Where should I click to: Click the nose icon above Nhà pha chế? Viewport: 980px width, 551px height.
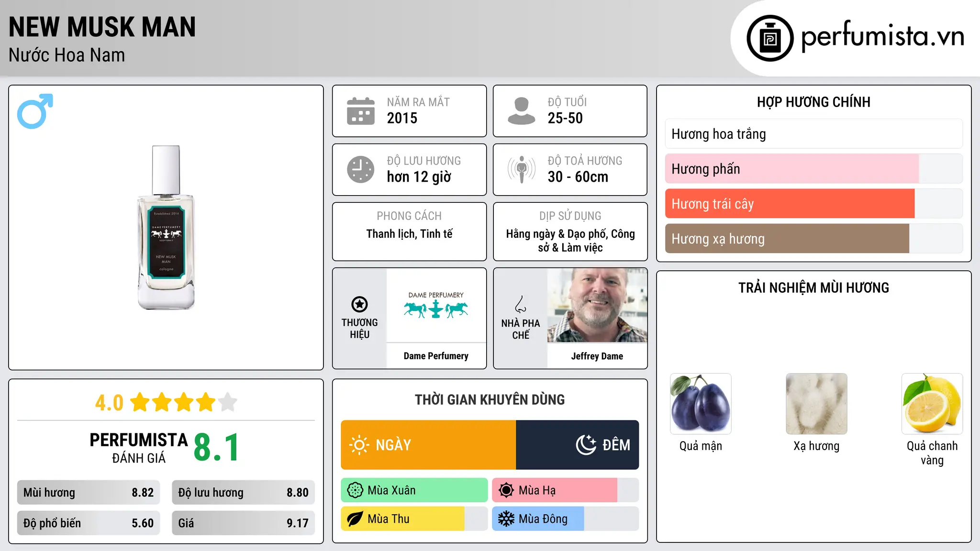(521, 304)
